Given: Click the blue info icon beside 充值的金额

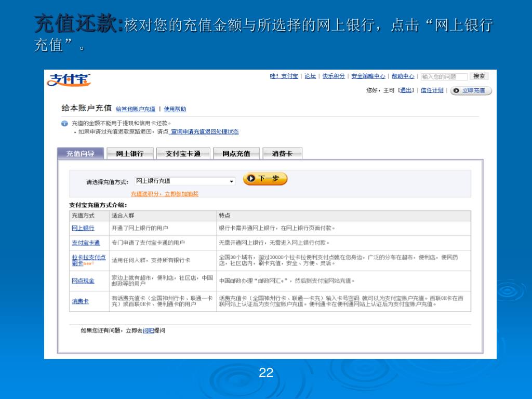Looking at the screenshot, I should tap(64, 124).
